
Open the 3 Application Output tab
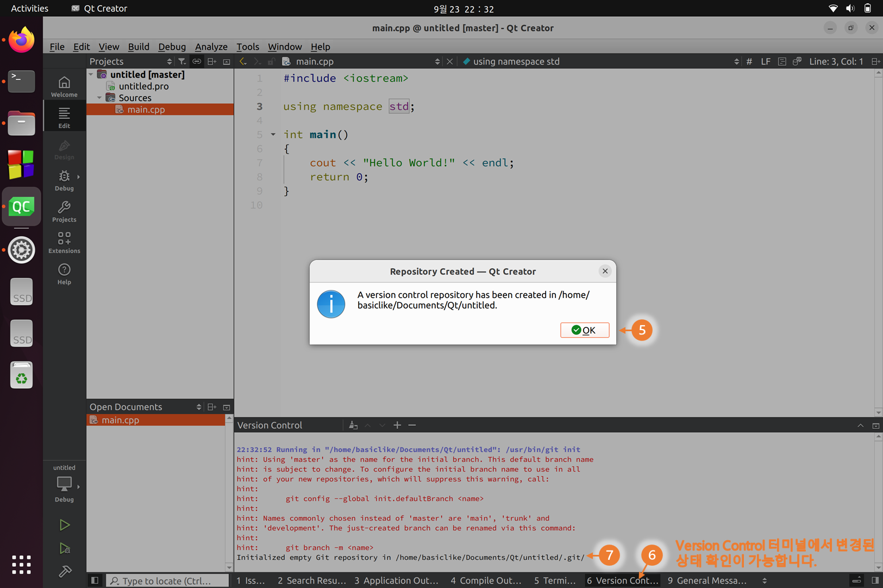[396, 580]
